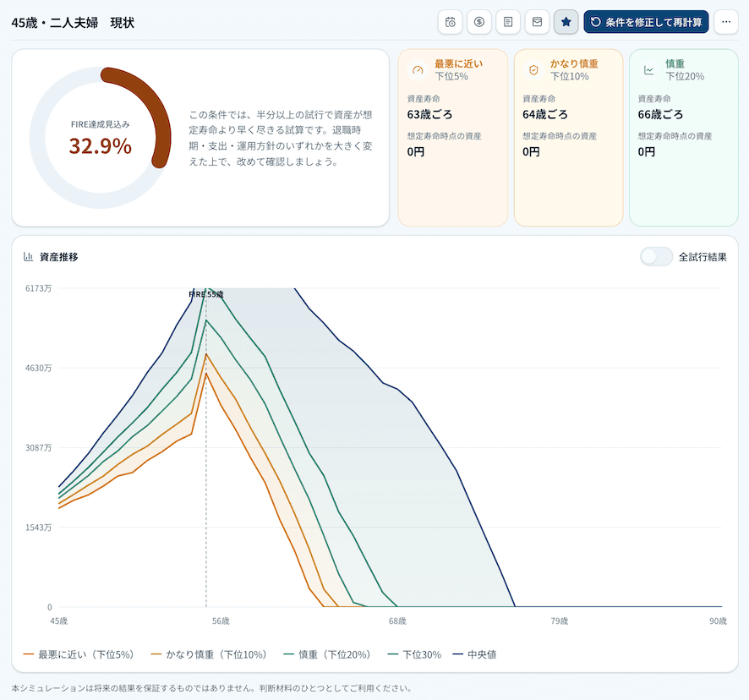Toggle legend item 中央値
Screen dimensions: 749x700
[474, 654]
